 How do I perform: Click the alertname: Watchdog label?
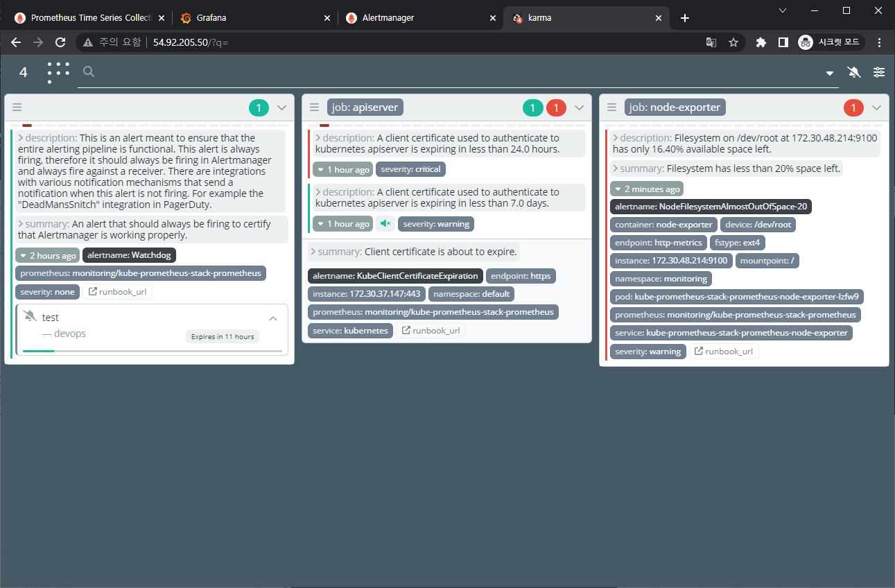pyautogui.click(x=130, y=255)
